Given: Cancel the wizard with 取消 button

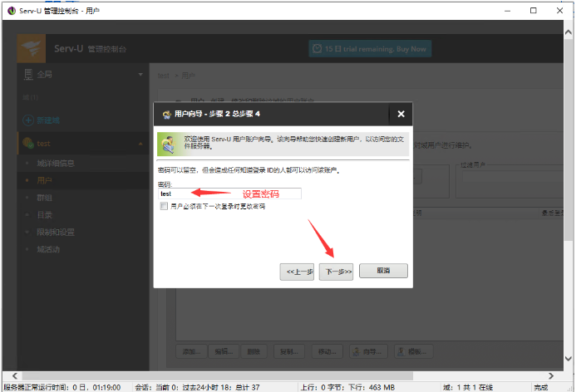Looking at the screenshot, I should coord(383,271).
